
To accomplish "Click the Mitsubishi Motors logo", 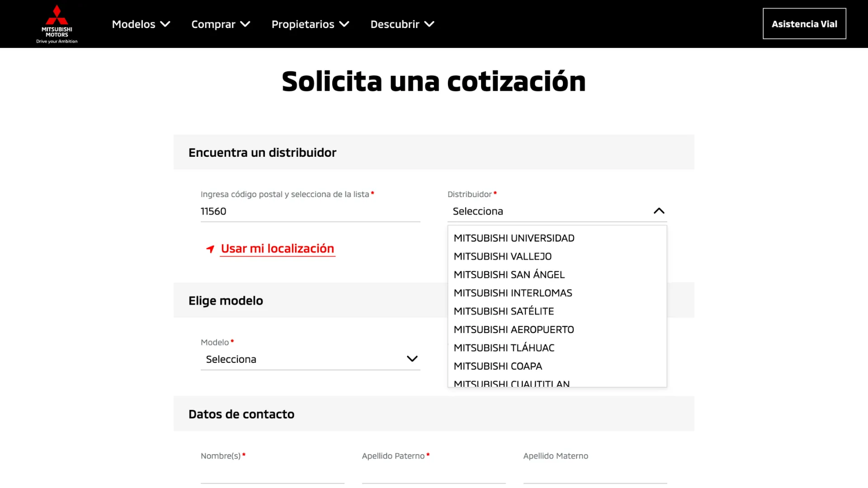I will (57, 24).
